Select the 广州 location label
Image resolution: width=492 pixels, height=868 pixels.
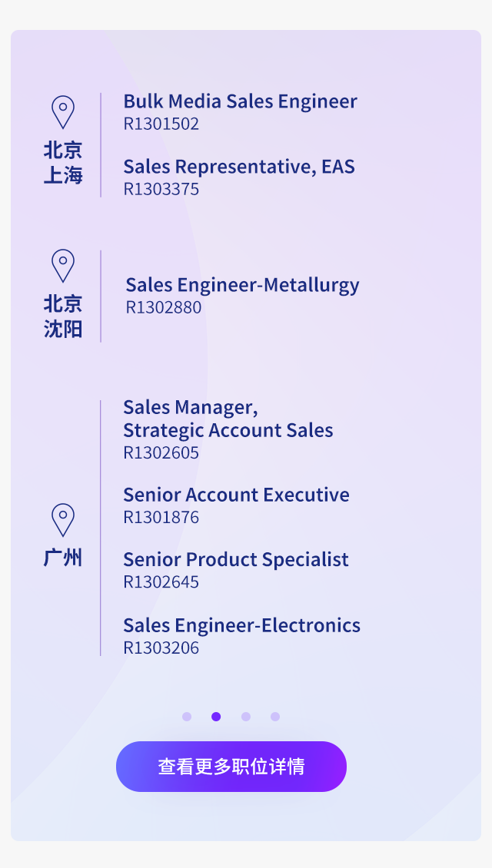click(x=62, y=558)
